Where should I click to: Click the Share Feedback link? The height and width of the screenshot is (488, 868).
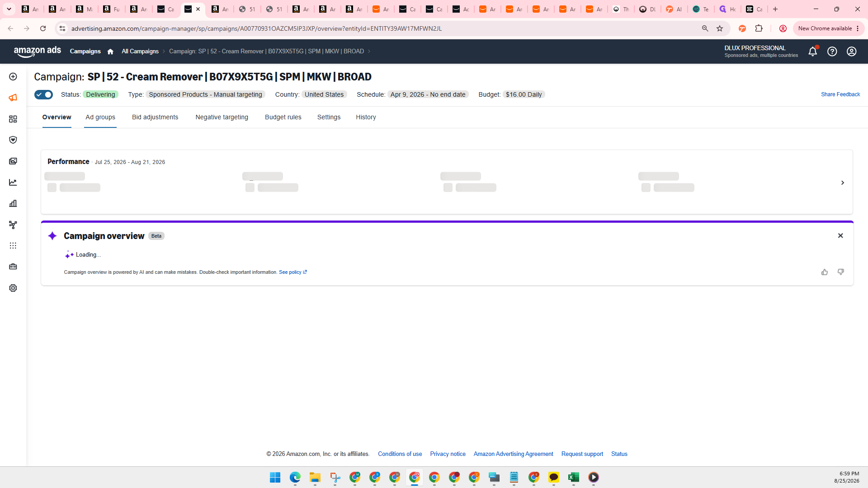pos(840,94)
